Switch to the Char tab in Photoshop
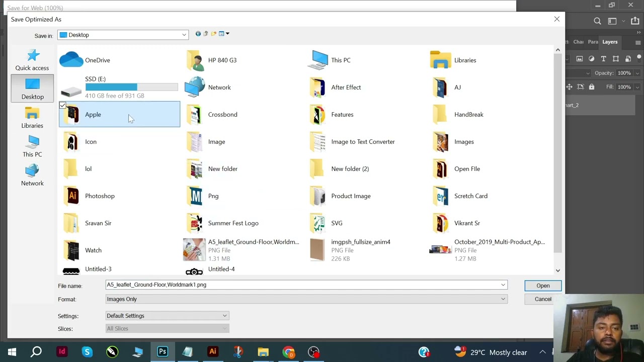This screenshot has height=362, width=644. (579, 42)
